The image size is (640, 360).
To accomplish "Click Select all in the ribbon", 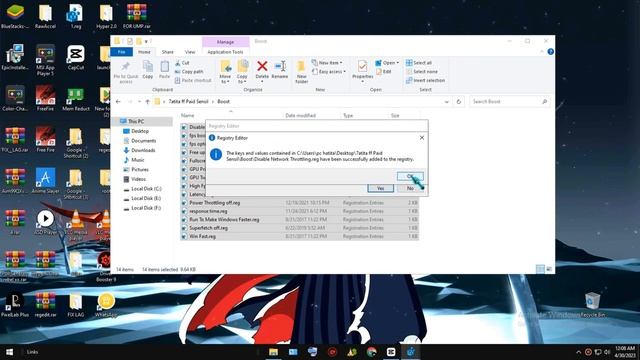I will pyautogui.click(x=419, y=63).
